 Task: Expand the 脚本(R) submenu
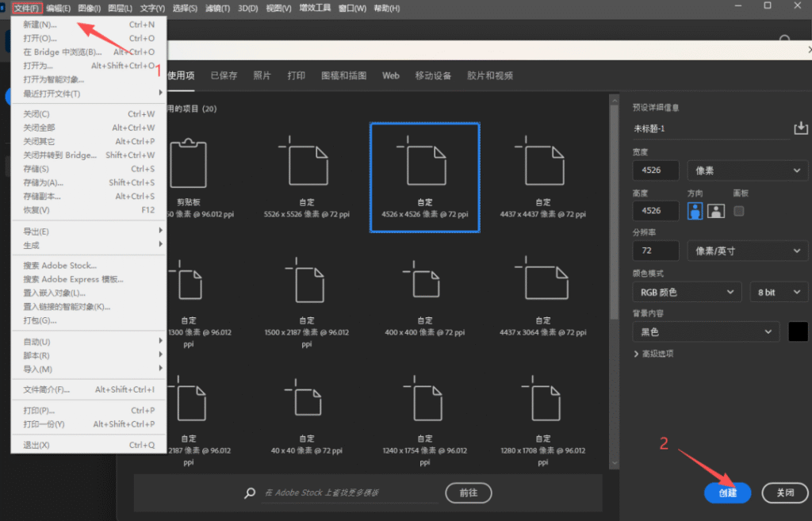click(89, 355)
